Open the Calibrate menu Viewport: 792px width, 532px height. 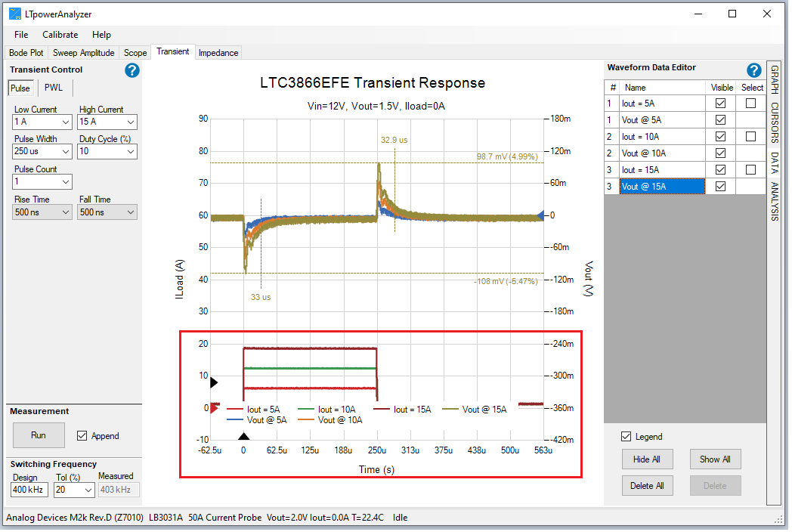coord(60,34)
